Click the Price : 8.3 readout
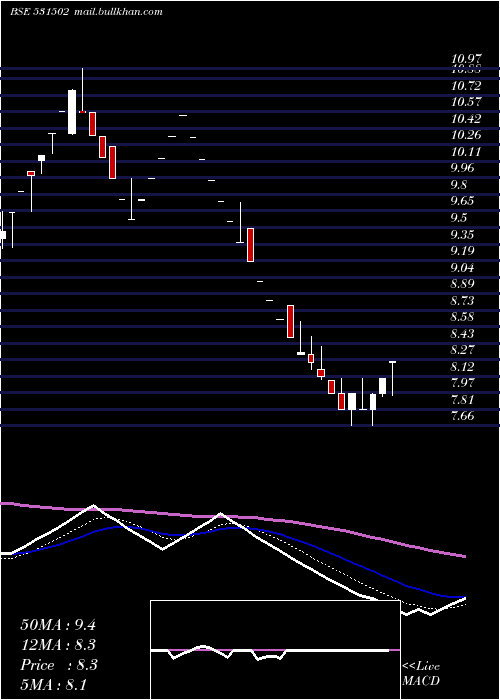 (x=59, y=665)
